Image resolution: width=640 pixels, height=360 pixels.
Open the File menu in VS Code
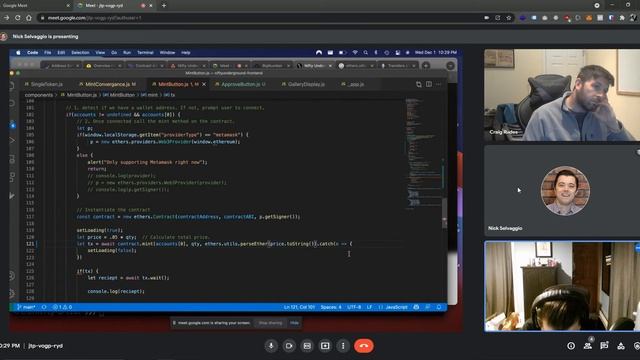[x=48, y=53]
